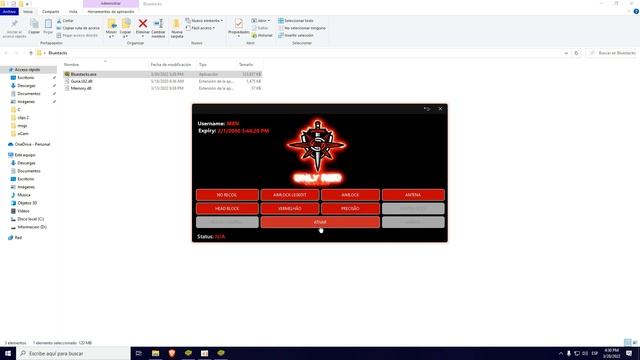Open Disco local (C:) drive

click(x=30, y=219)
